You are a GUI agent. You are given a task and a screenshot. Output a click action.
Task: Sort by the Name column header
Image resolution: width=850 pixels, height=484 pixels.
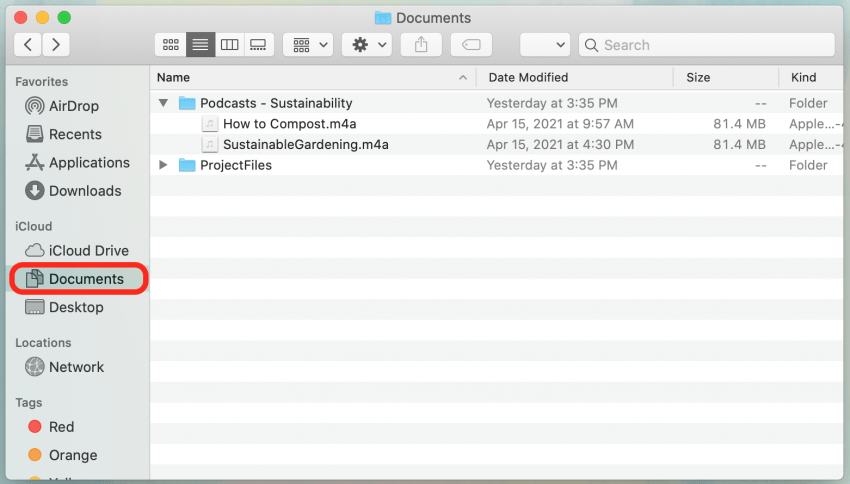[174, 77]
